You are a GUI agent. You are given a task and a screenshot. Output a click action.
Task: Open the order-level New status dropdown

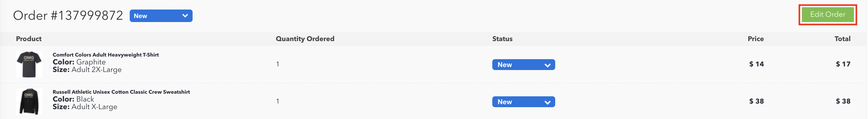pos(161,16)
